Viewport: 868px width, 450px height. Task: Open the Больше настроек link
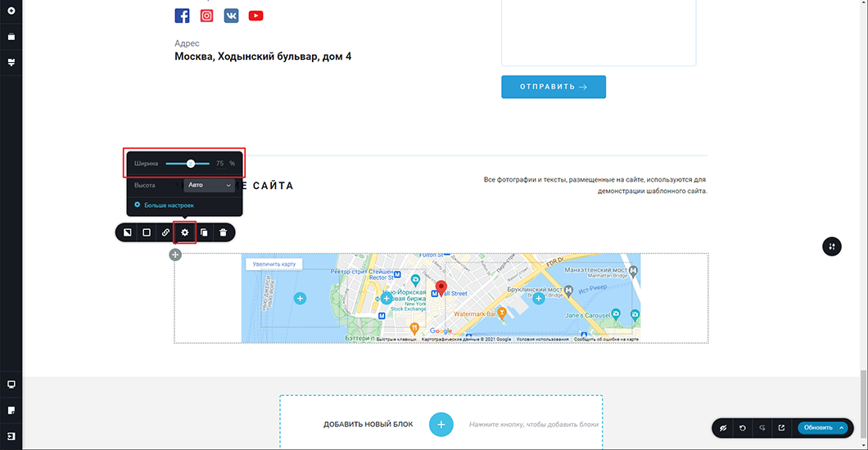[164, 205]
